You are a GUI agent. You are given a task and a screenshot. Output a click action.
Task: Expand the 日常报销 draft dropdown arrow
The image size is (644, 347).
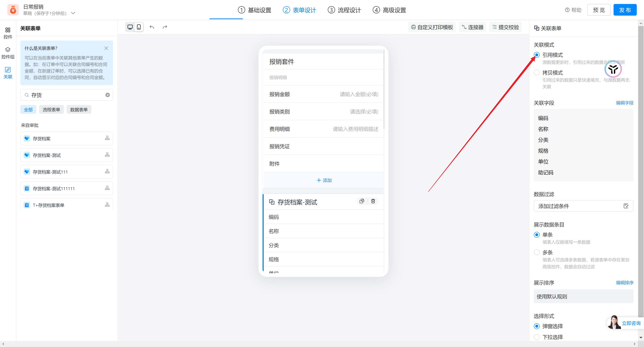(73, 13)
